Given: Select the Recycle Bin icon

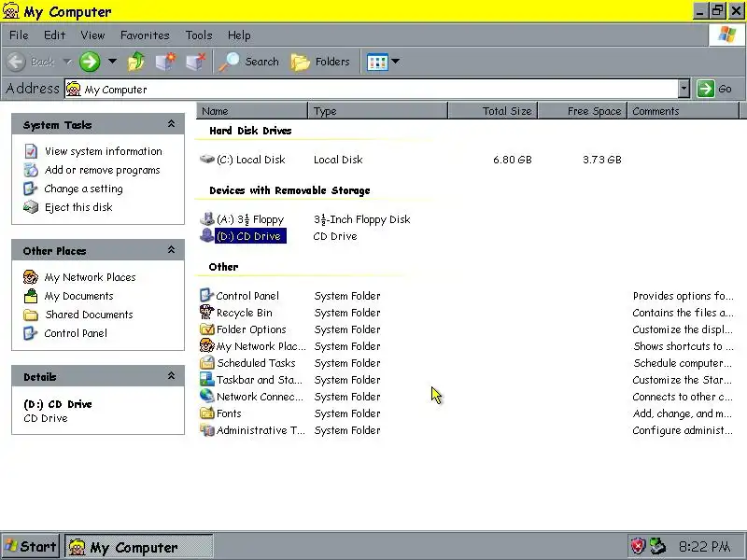Looking at the screenshot, I should [206, 312].
